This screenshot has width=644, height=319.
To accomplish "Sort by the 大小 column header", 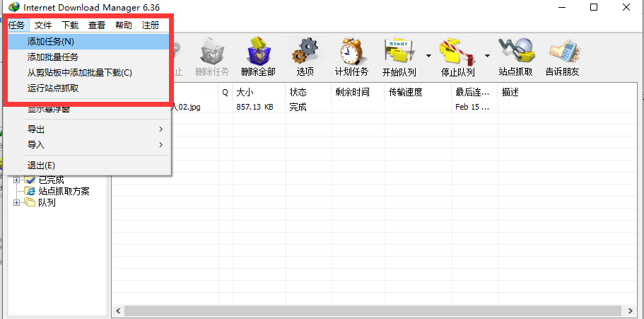I will coord(259,93).
